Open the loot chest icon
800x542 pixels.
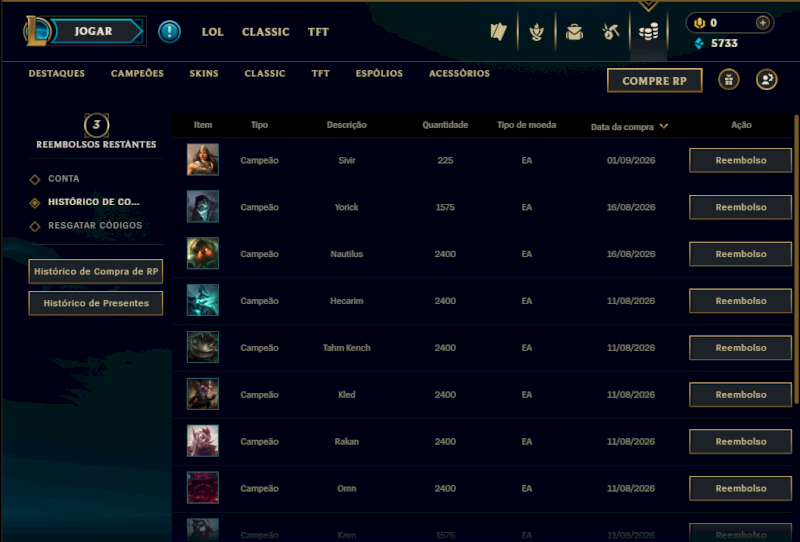(x=574, y=32)
